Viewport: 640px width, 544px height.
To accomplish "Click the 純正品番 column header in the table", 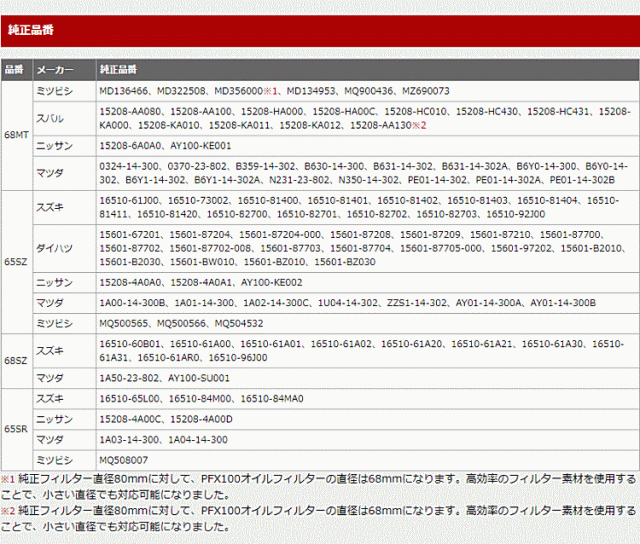I will pos(368,70).
